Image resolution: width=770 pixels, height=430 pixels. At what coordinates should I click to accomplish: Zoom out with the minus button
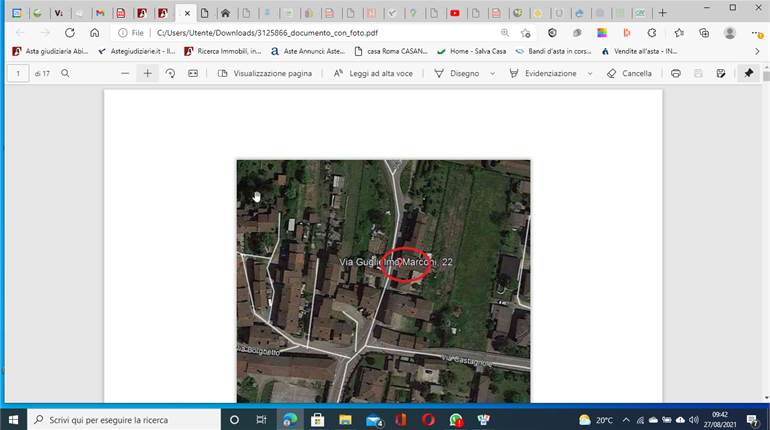tap(125, 73)
